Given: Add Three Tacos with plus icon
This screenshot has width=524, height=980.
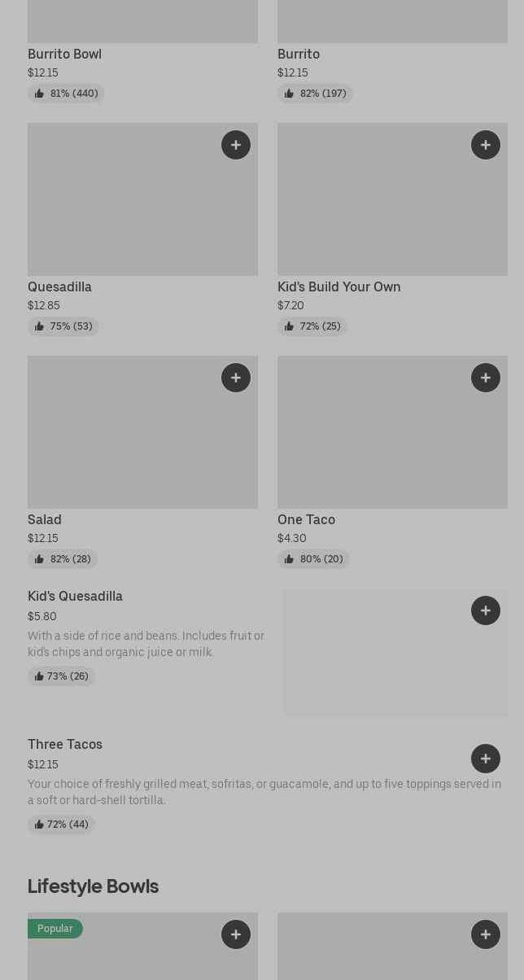Looking at the screenshot, I should coord(486,759).
